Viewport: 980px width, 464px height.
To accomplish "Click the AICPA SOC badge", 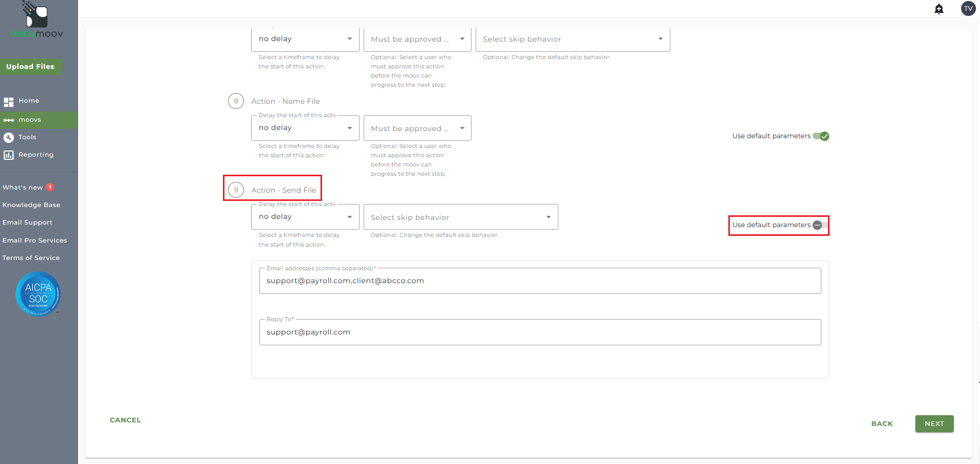I will click(38, 294).
